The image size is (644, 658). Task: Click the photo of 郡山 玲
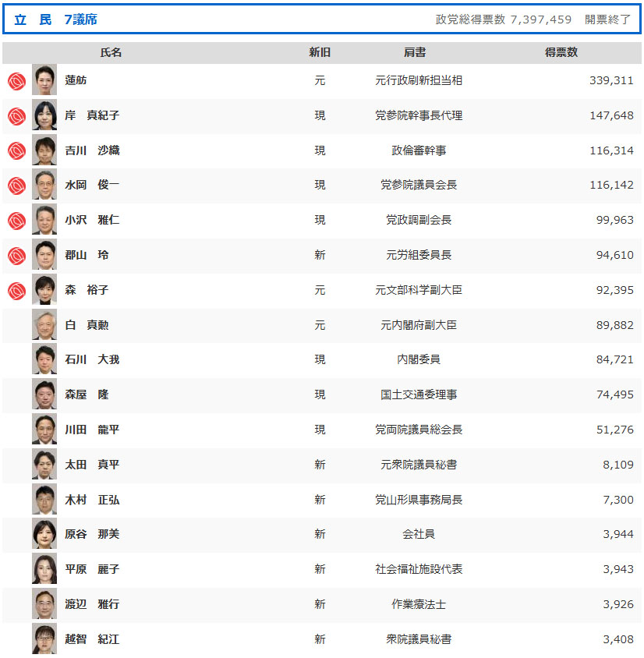(44, 255)
